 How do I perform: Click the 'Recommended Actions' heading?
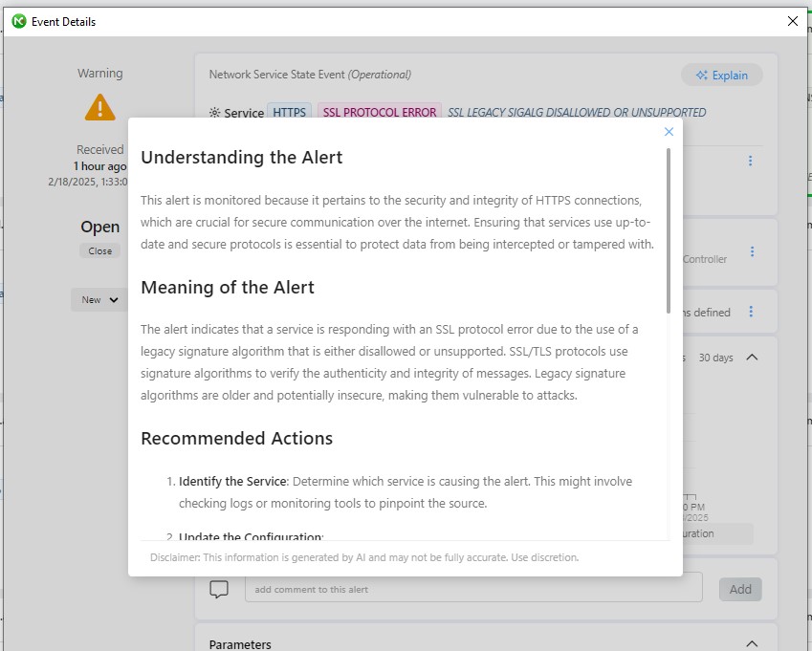point(236,439)
